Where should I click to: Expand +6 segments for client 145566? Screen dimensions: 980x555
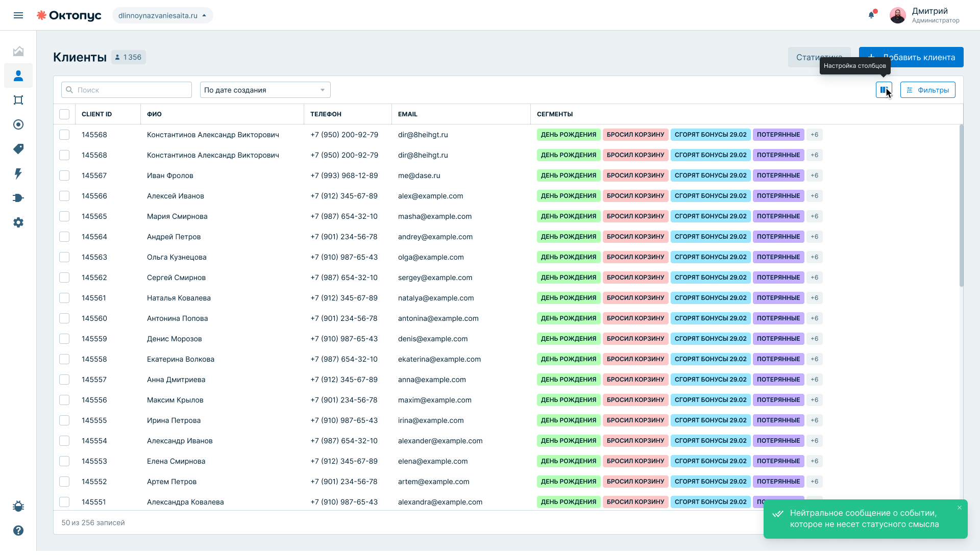point(815,196)
